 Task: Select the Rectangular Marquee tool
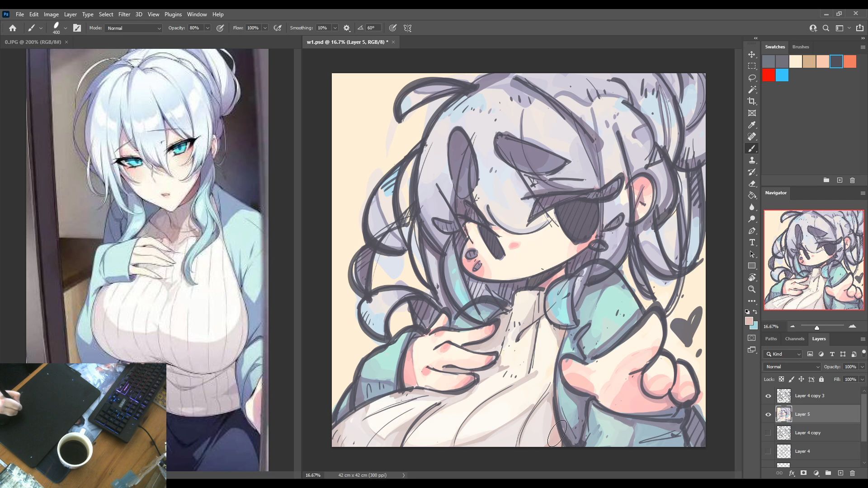752,66
